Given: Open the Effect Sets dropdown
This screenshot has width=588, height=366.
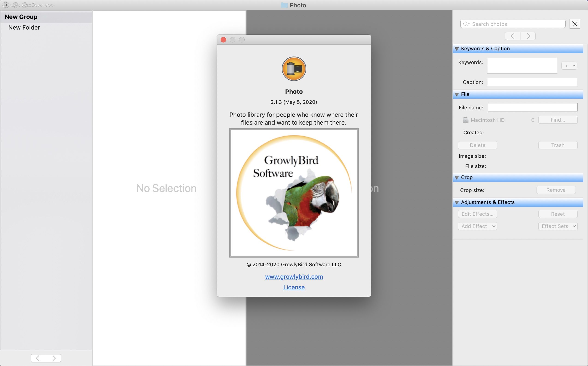Looking at the screenshot, I should tap(558, 226).
